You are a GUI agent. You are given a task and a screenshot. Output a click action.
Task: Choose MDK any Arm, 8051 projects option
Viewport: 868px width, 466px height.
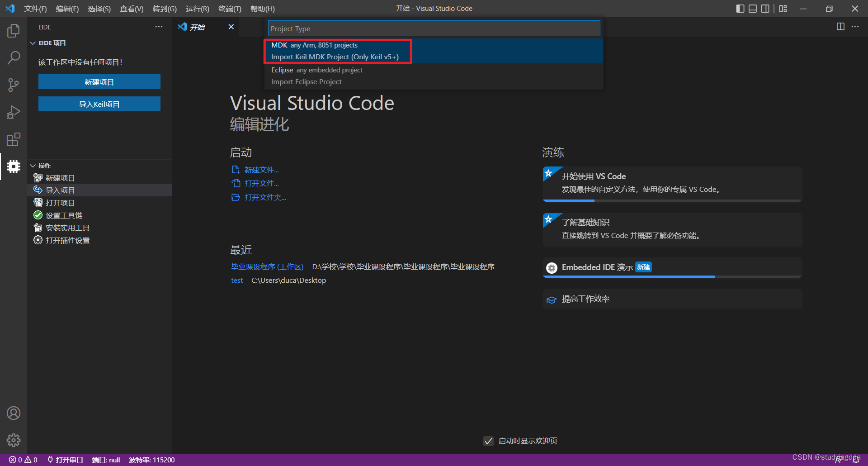click(434, 51)
